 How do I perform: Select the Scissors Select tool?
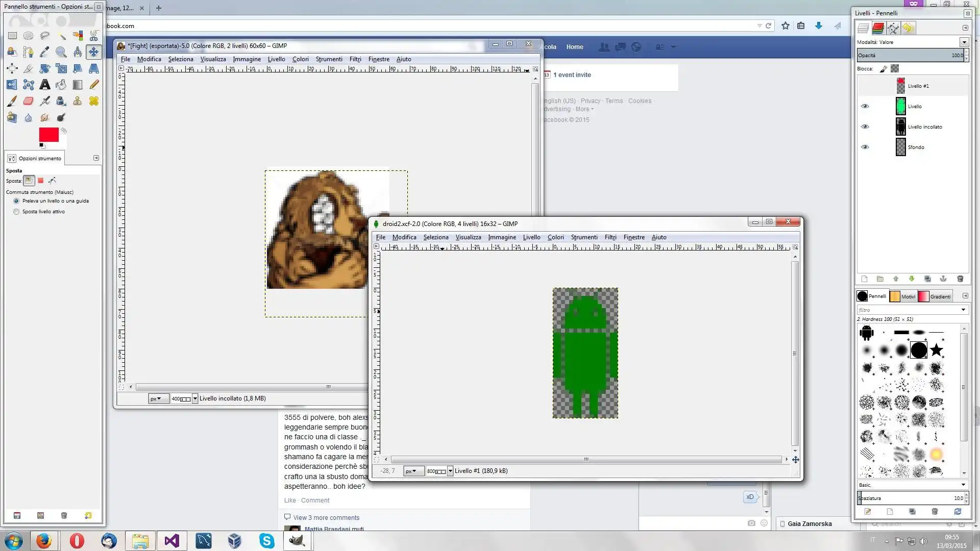pos(94,36)
